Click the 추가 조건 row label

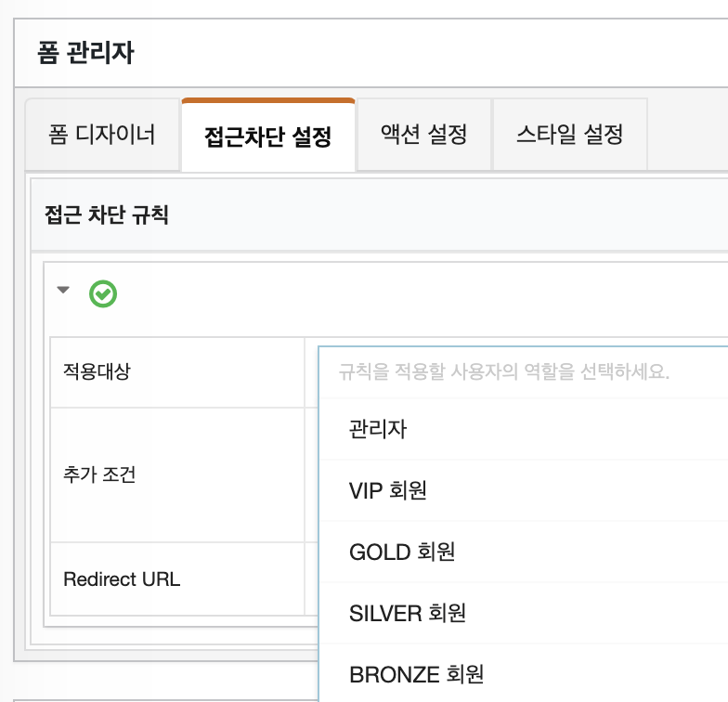pyautogui.click(x=98, y=474)
